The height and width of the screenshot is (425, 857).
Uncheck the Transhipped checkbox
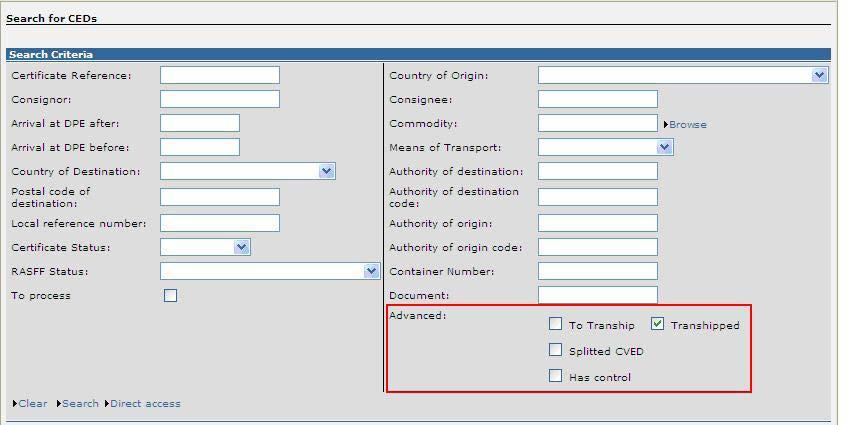658,324
